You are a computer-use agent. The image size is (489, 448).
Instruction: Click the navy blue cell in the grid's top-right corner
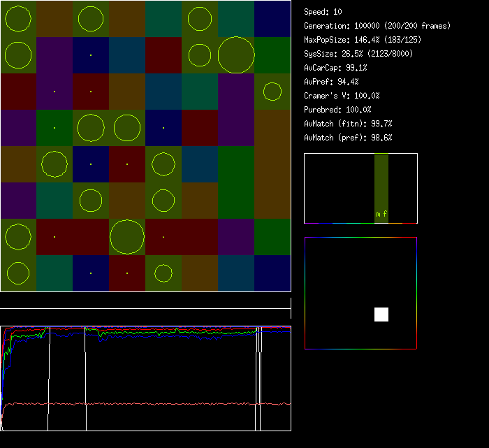tap(272, 18)
